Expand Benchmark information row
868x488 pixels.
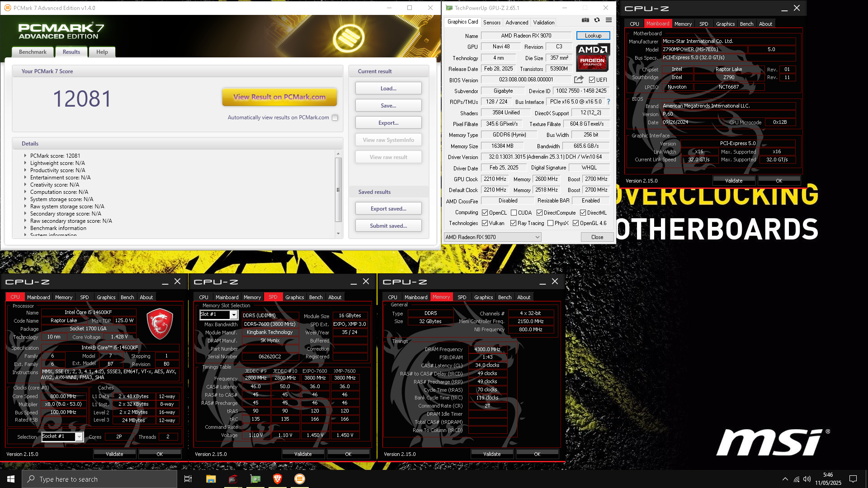(25, 228)
